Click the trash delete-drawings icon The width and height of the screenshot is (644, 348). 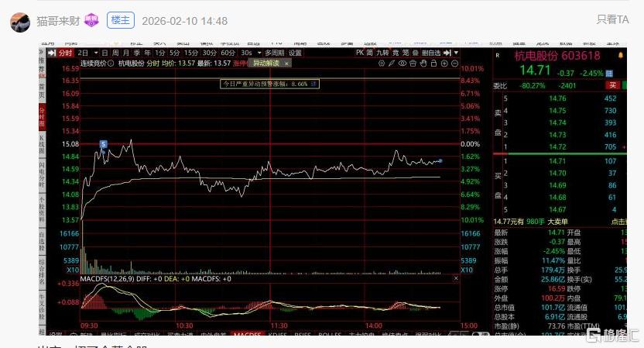coord(413,64)
